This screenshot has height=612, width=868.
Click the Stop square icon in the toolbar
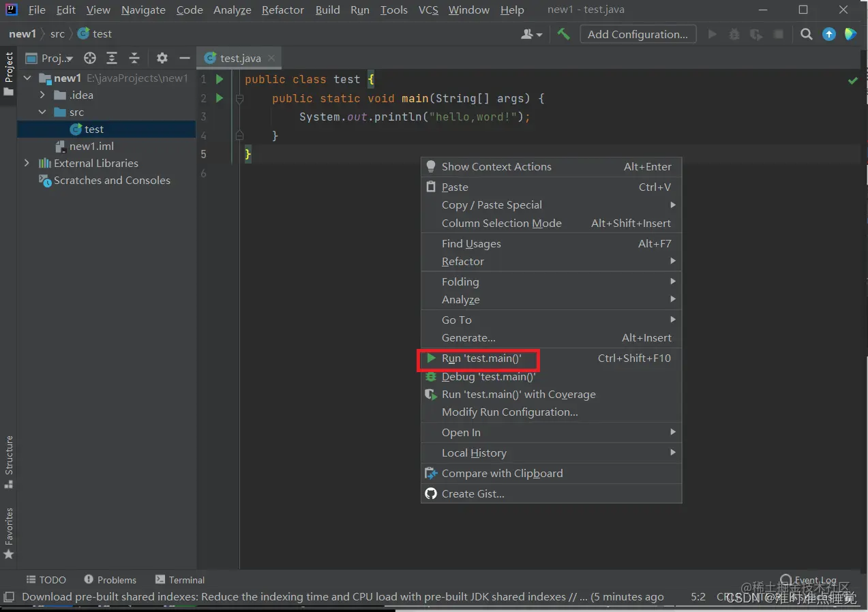778,34
